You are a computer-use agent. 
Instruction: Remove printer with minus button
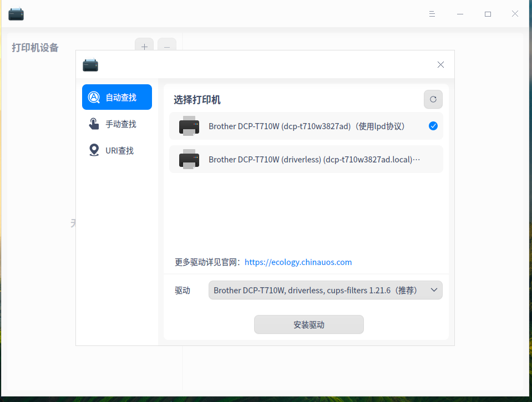click(167, 45)
